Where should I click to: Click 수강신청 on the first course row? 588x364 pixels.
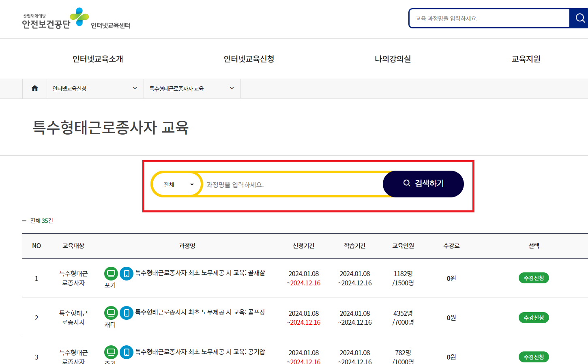534,278
